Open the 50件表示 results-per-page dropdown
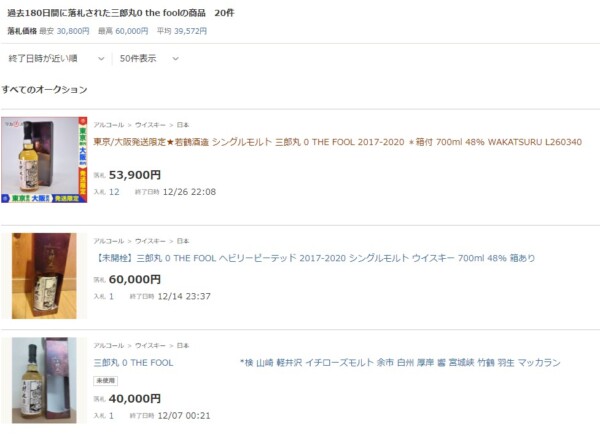The height and width of the screenshot is (437, 600). point(149,59)
